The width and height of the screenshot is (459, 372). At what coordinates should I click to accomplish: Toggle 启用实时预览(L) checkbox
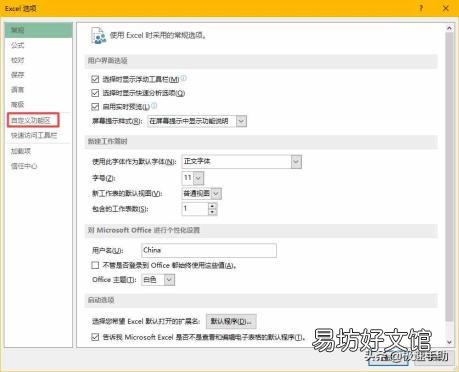pyautogui.click(x=95, y=107)
